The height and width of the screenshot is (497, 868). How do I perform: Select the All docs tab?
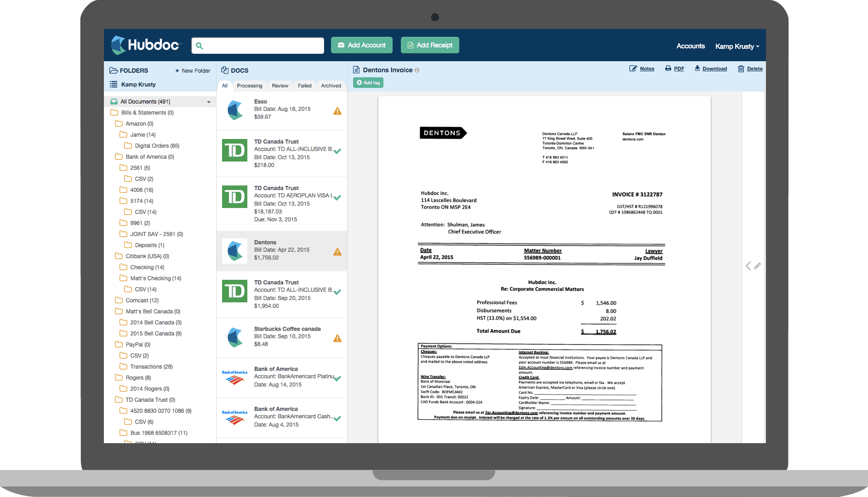225,86
